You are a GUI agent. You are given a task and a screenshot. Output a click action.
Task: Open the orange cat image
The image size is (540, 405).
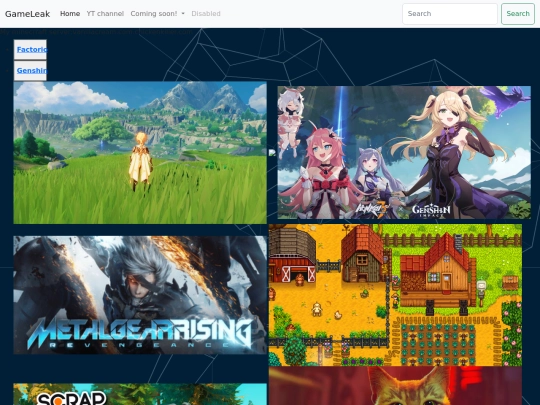[395, 386]
